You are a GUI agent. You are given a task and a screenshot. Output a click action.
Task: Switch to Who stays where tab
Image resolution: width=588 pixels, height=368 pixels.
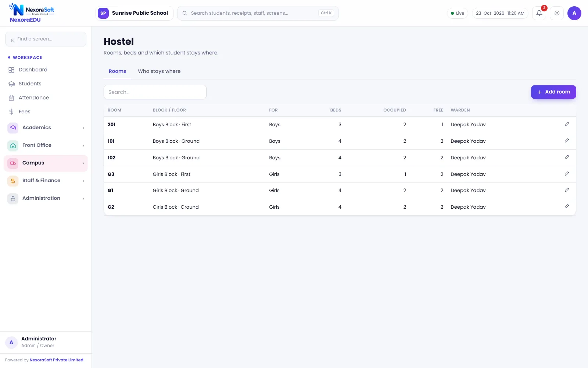click(159, 71)
